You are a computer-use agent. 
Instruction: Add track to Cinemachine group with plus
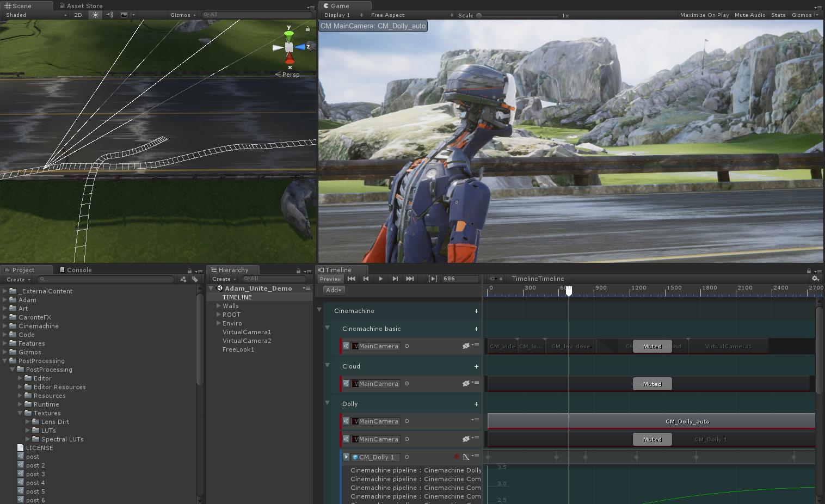[476, 311]
